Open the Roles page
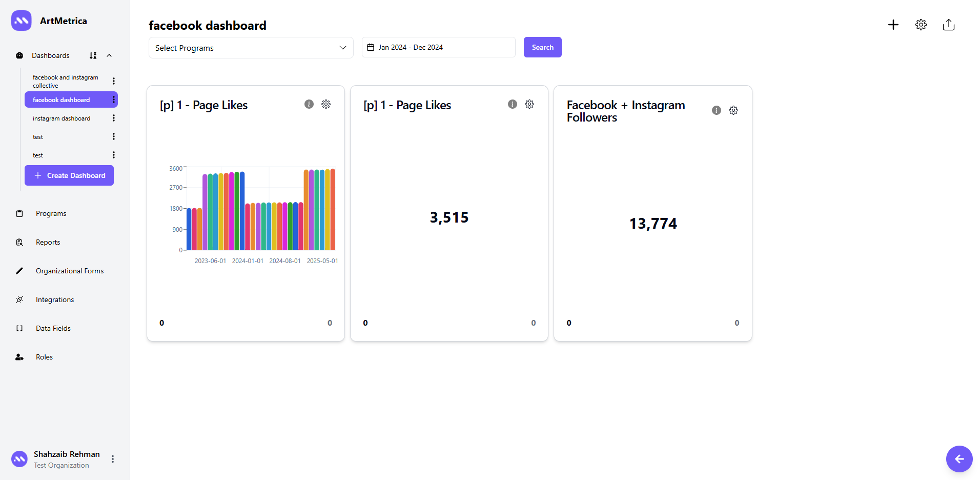The height and width of the screenshot is (480, 980). tap(44, 357)
